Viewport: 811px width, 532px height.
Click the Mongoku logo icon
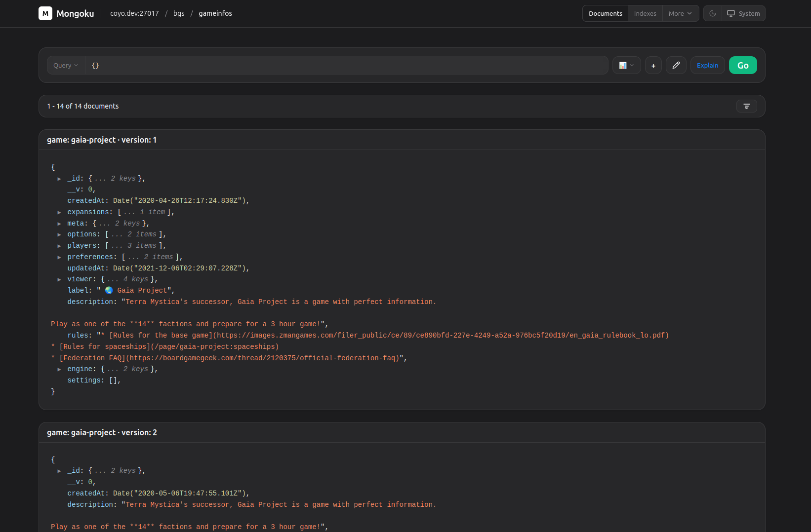click(45, 13)
